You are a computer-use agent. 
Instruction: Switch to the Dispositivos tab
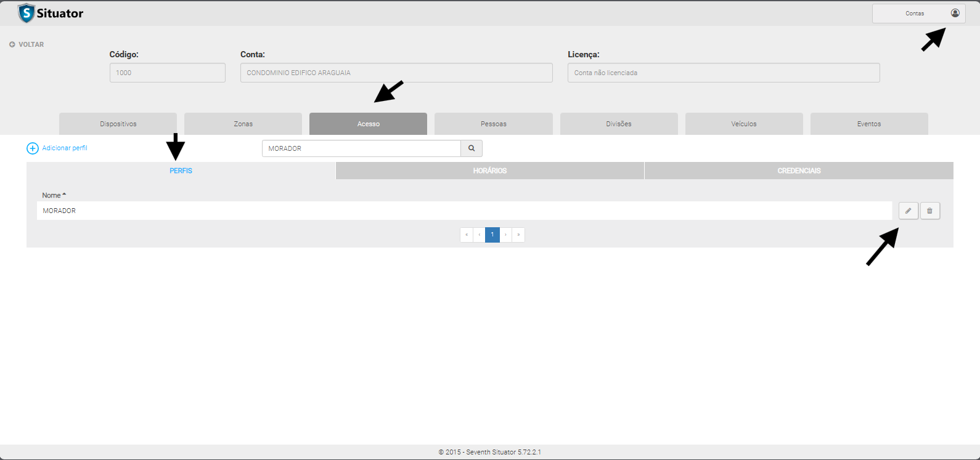pyautogui.click(x=118, y=124)
